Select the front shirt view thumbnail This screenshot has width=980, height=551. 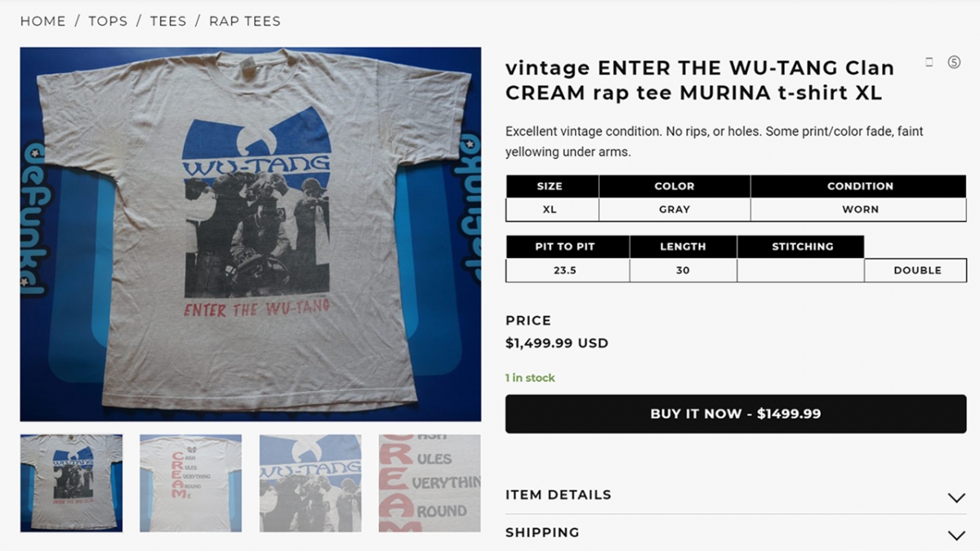(71, 483)
